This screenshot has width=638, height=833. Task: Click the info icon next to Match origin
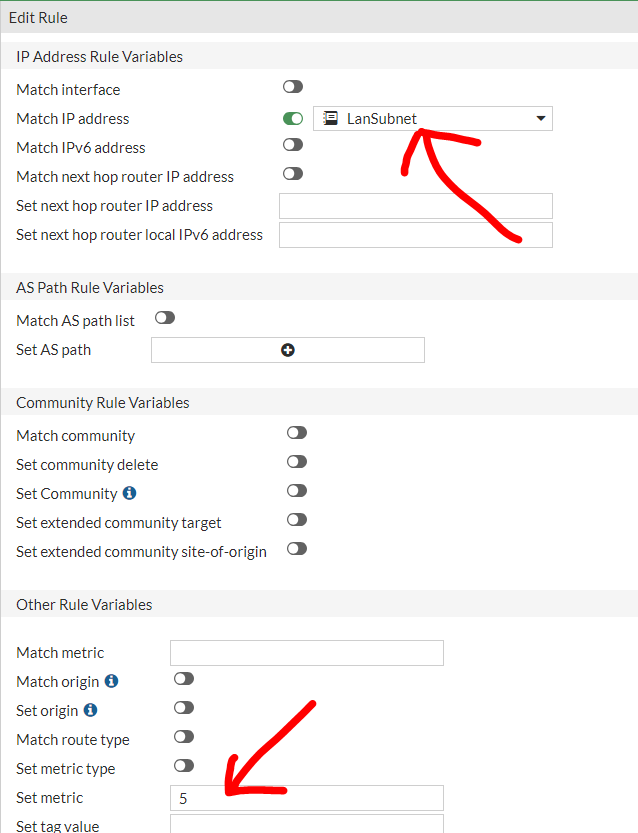coord(111,681)
